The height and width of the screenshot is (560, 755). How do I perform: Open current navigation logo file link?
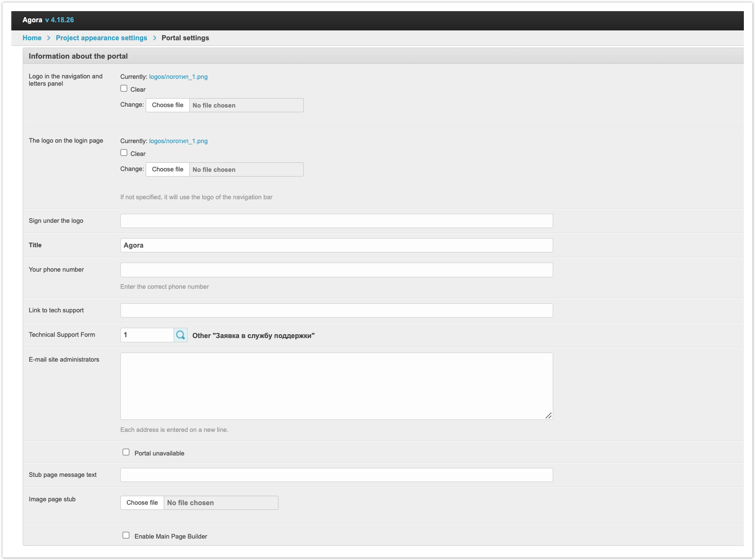pyautogui.click(x=178, y=77)
